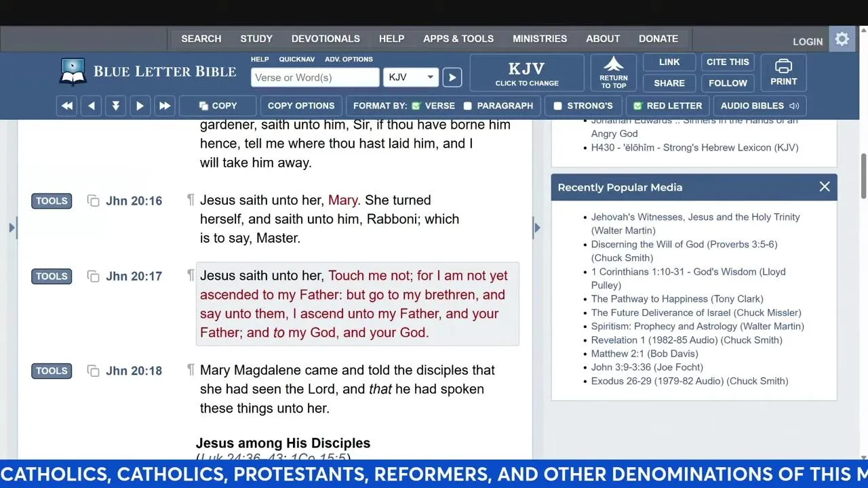Image resolution: width=868 pixels, height=488 pixels.
Task: Open the Ministries menu
Action: tap(540, 39)
